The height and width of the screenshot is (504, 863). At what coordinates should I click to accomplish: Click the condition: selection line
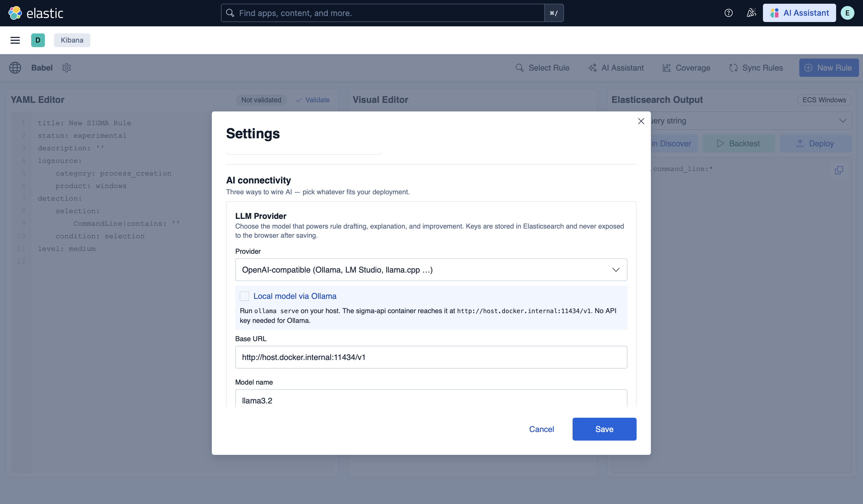(100, 236)
